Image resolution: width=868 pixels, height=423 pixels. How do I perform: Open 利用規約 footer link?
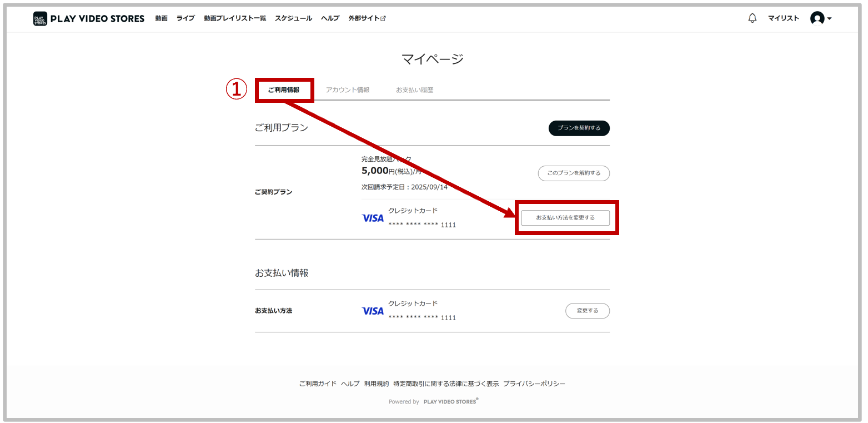pos(377,384)
